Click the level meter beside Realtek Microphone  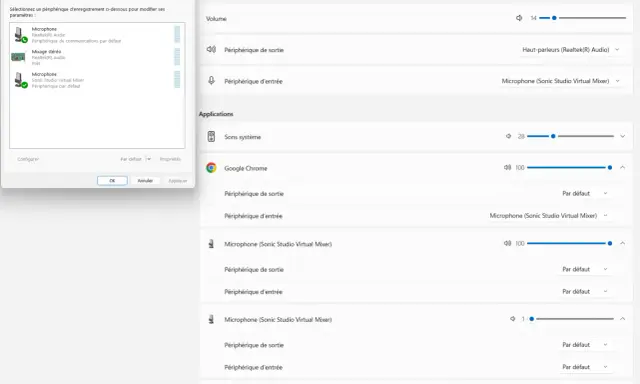coord(177,34)
